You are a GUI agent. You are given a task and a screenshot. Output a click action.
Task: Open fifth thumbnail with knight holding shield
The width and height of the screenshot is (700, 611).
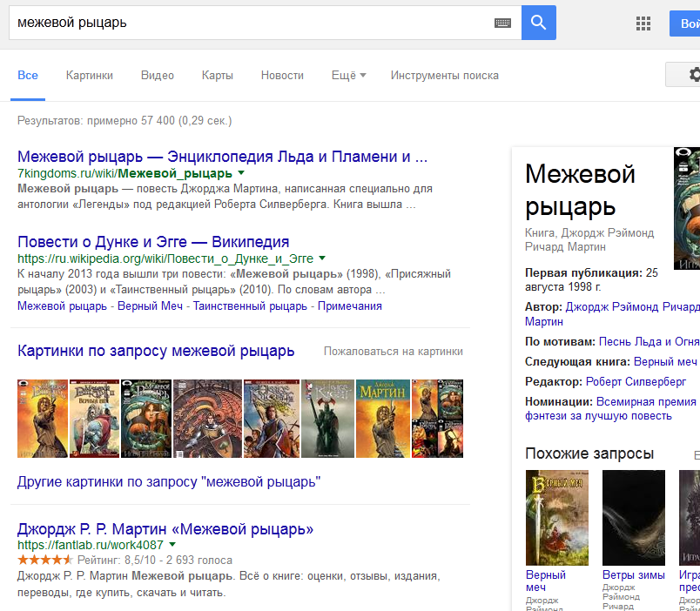click(x=272, y=419)
